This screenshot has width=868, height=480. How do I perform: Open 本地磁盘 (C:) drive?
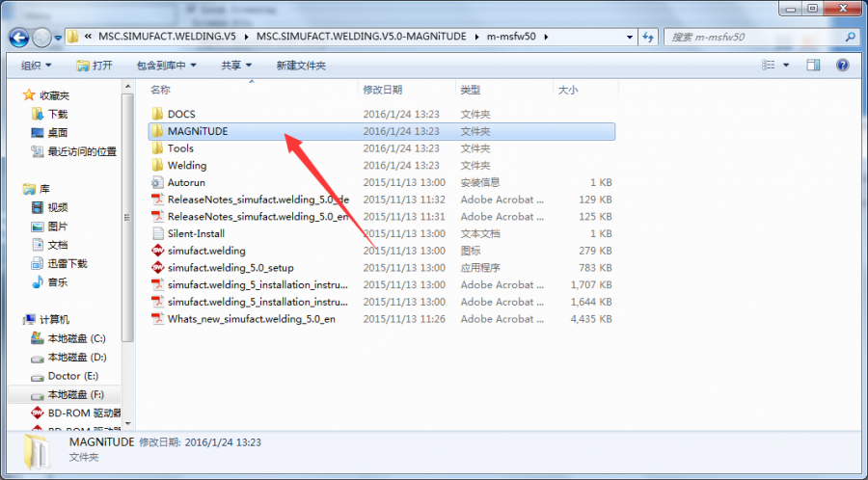tap(76, 338)
